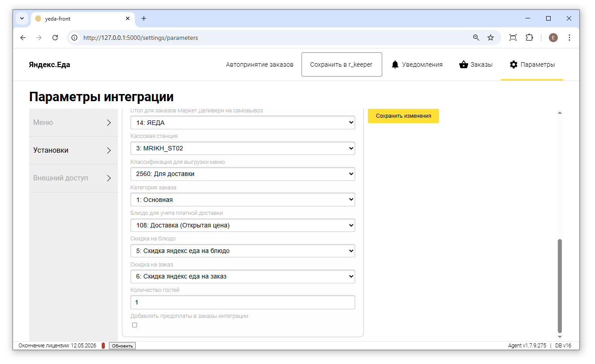This screenshot has height=364, width=595.
Task: Open the Chrome three-dot menu
Action: (569, 38)
